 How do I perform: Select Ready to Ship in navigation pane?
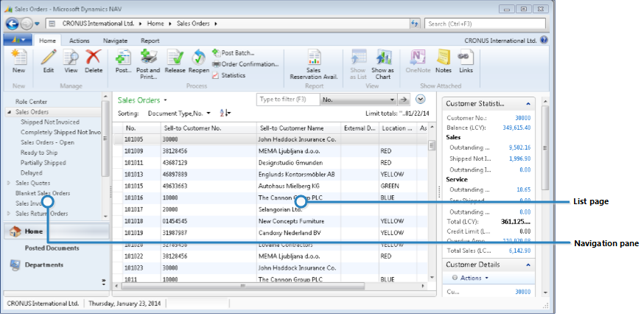[37, 153]
